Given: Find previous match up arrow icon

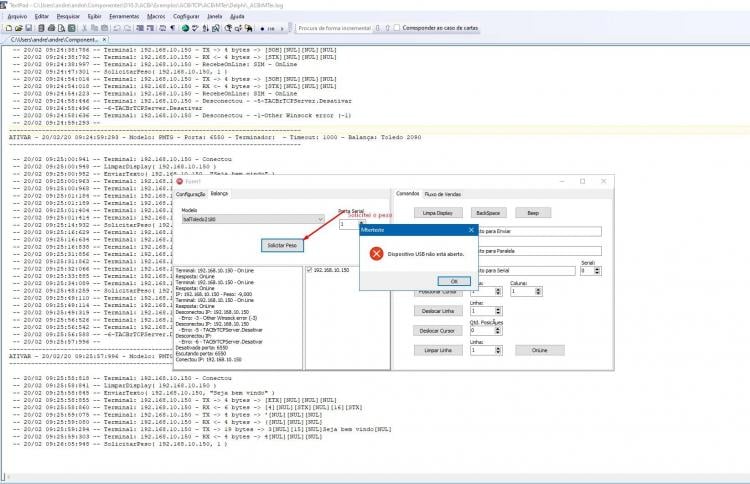Looking at the screenshot, I should pos(387,28).
